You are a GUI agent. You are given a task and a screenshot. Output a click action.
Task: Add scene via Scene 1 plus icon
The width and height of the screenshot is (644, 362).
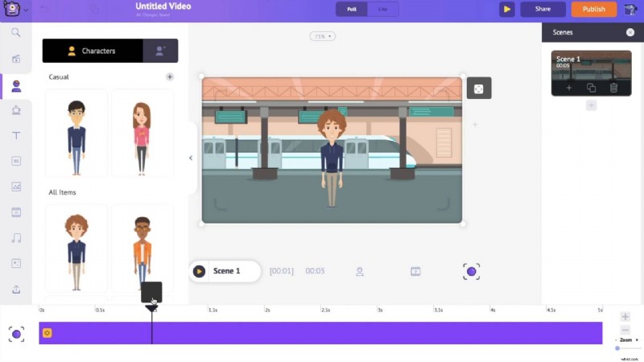[x=569, y=88]
